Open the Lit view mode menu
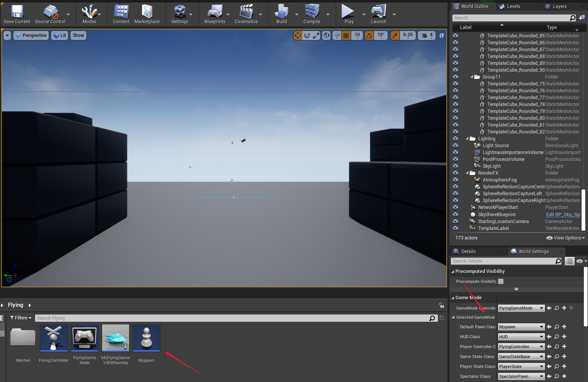The width and height of the screenshot is (588, 382). click(60, 35)
